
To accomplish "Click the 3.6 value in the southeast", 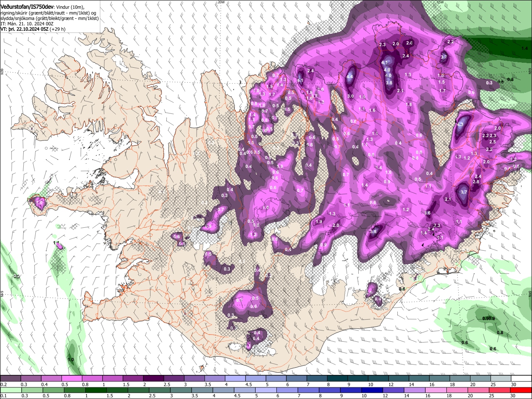I will click(x=427, y=213).
